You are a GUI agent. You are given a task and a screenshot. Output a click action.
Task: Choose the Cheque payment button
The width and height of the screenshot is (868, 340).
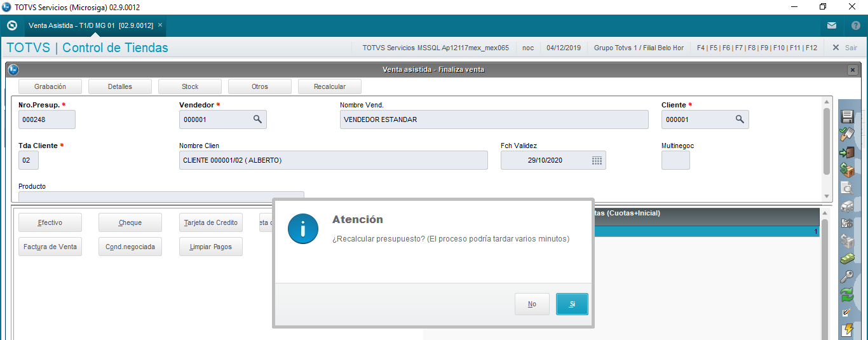tap(130, 222)
